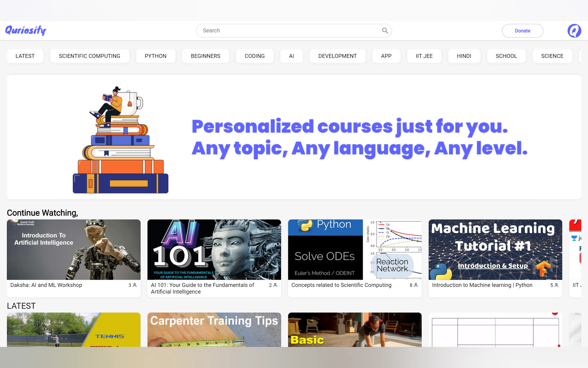
Task: Click learner count icon on AI 101 course
Action: [275, 285]
